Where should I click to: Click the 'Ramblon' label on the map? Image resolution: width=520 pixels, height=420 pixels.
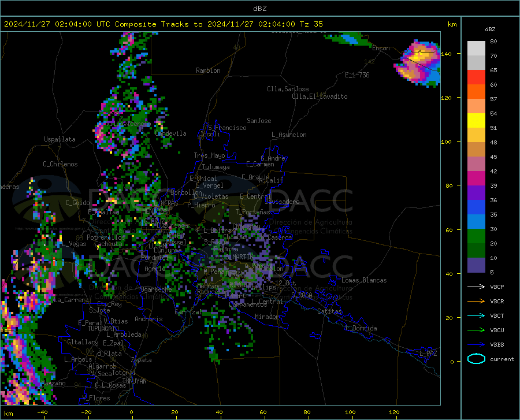pyautogui.click(x=208, y=70)
